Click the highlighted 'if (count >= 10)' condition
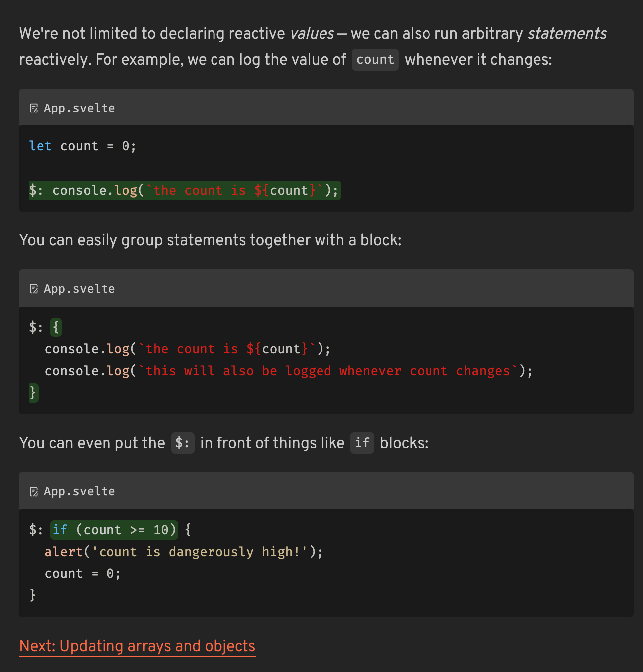This screenshot has width=643, height=672. 114,530
